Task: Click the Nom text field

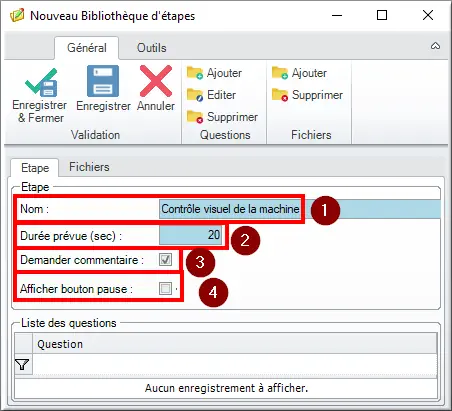Action: point(300,209)
